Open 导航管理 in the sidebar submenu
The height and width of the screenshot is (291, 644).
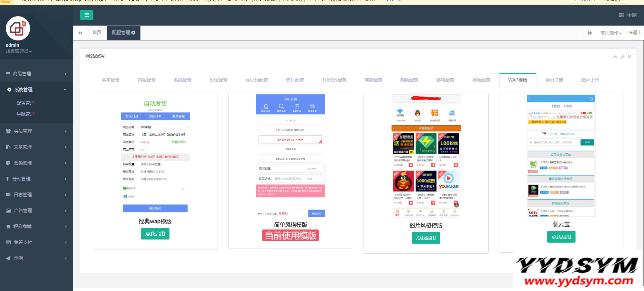pos(26,114)
